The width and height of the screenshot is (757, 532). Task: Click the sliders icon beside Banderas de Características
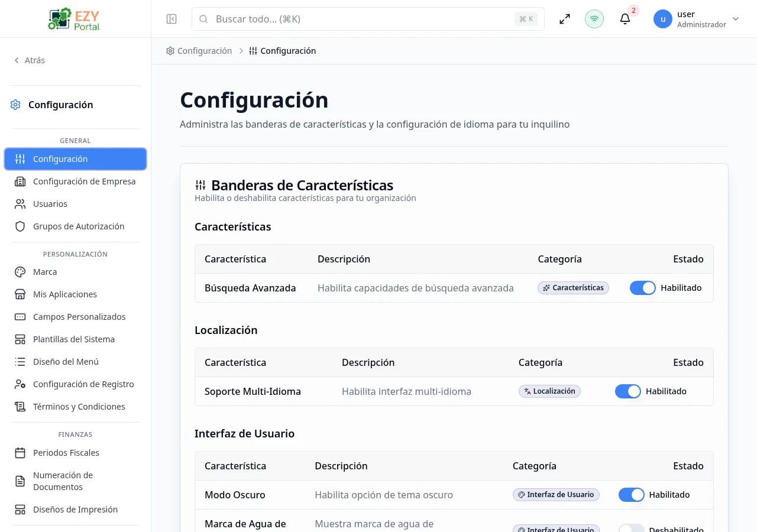pyautogui.click(x=200, y=185)
